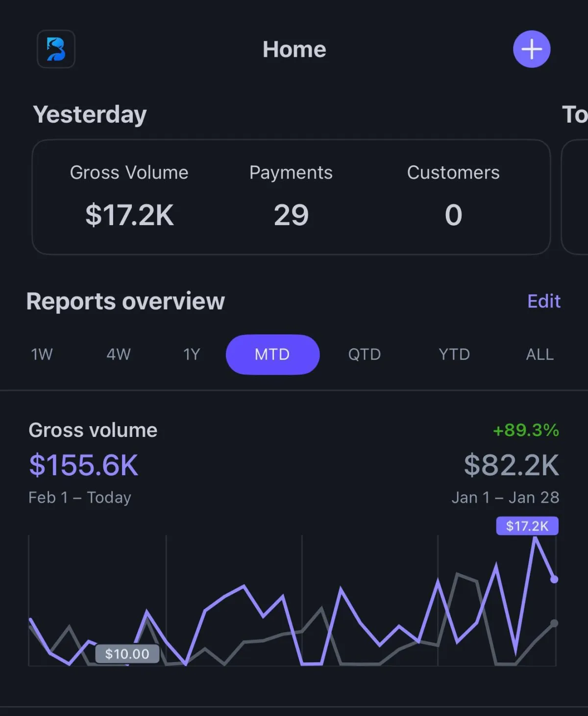This screenshot has height=716, width=588.
Task: Tap Edit next to Reports overview
Action: (544, 301)
